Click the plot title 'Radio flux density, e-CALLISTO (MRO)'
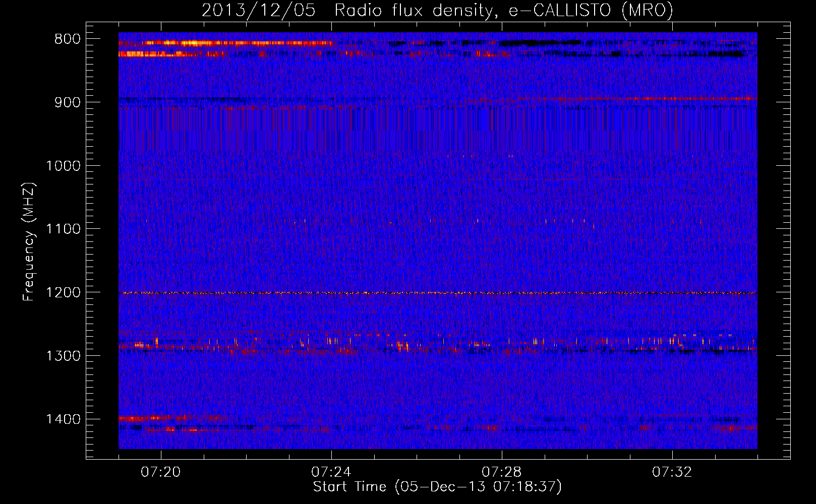This screenshot has height=504, width=816. click(503, 10)
